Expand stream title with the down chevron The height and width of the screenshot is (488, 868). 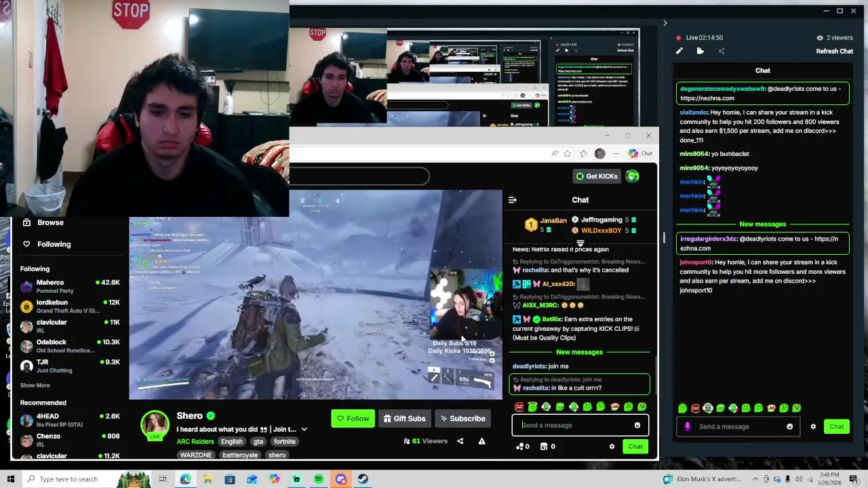click(x=304, y=429)
